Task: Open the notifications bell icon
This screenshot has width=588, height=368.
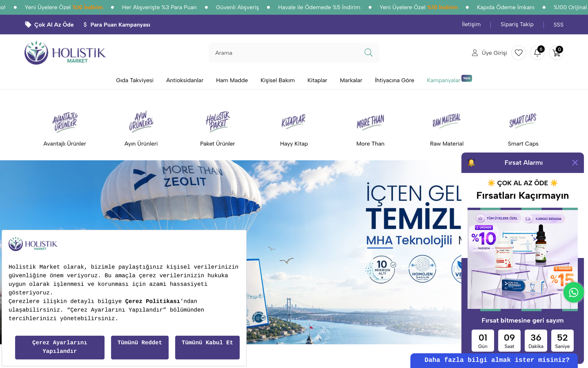Action: click(x=537, y=53)
